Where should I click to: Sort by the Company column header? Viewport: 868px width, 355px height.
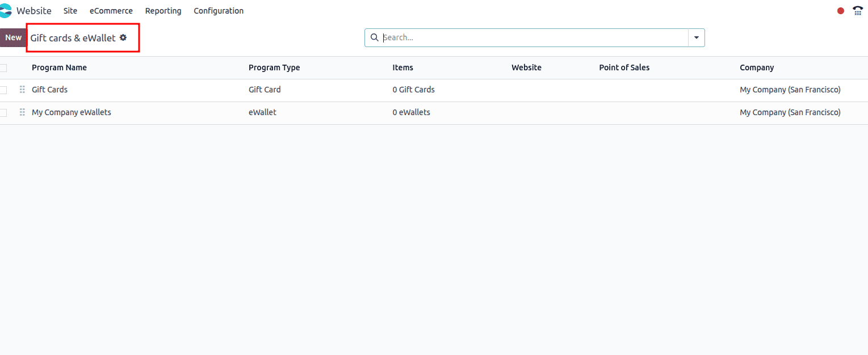point(757,67)
